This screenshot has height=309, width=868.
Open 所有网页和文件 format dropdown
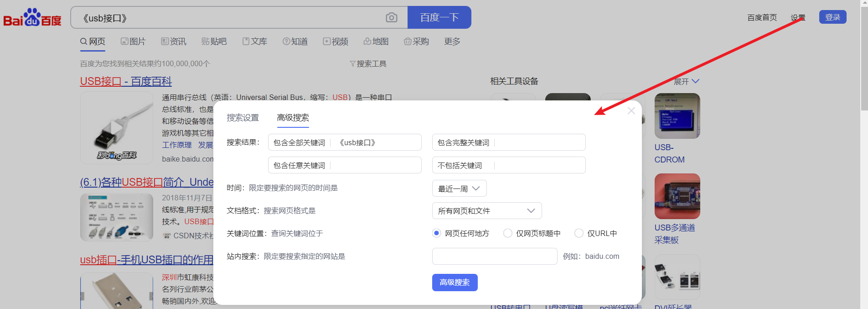click(x=487, y=211)
